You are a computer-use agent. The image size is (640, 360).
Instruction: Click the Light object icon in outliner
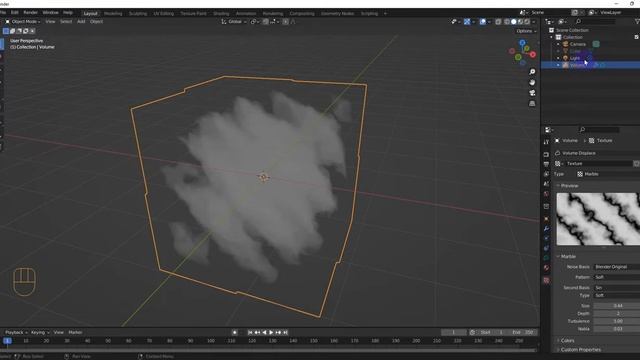(566, 58)
